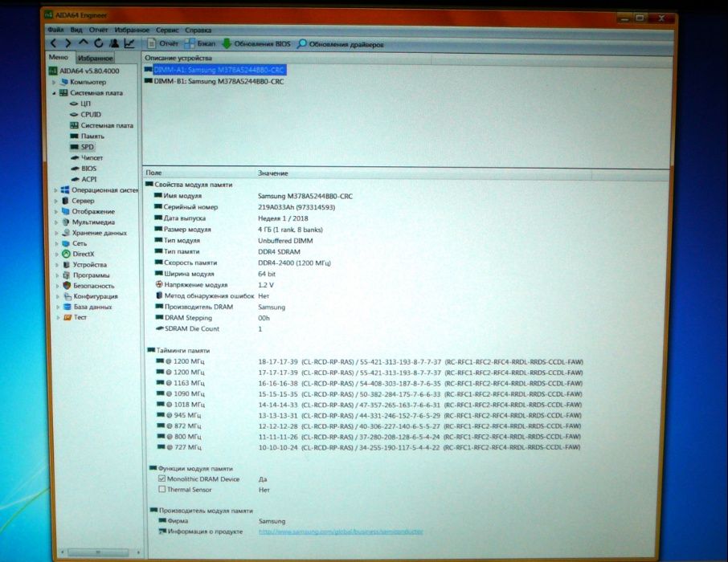Select Системная плата child item
Screen dimensions: 728x562
[x=101, y=125]
